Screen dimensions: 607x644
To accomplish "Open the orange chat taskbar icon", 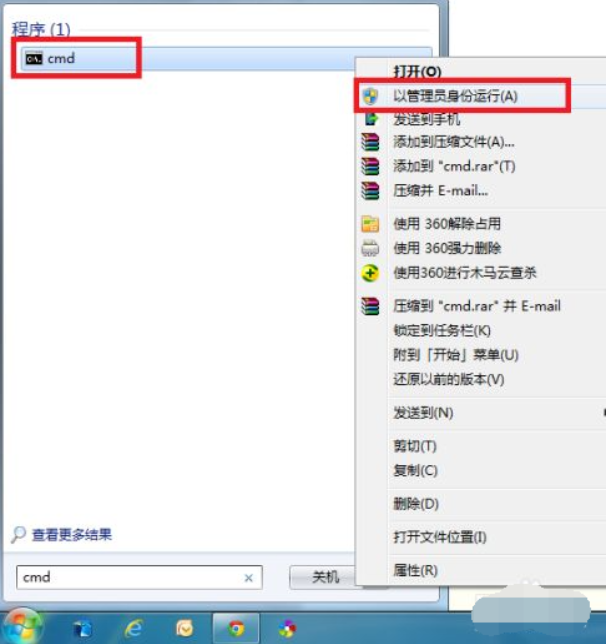I will click(184, 628).
